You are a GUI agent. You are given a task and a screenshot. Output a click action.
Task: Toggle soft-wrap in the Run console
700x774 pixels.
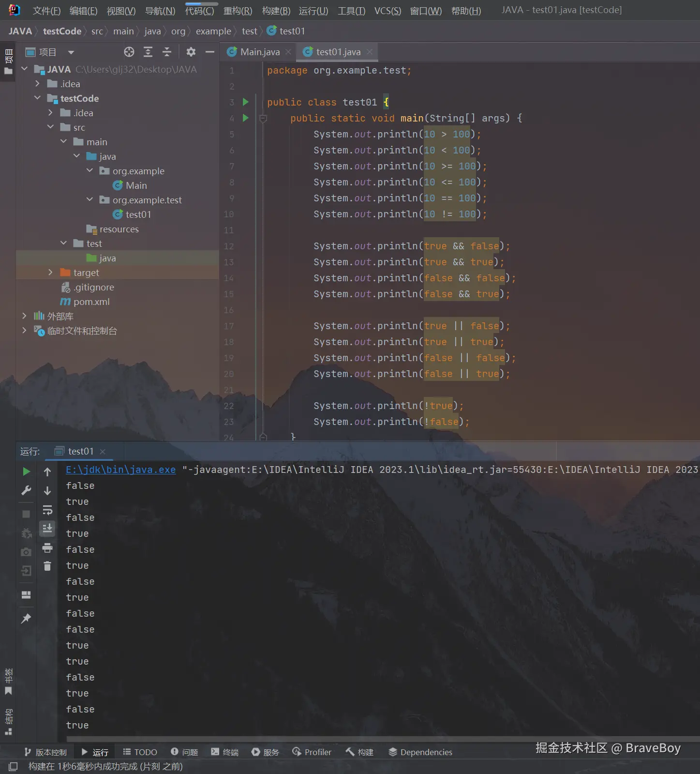click(x=47, y=510)
